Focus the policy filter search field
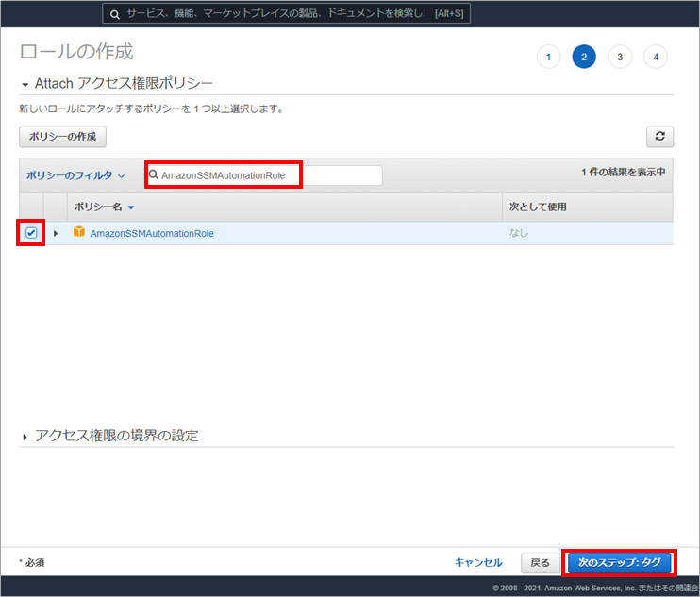700x597 pixels. pos(264,174)
